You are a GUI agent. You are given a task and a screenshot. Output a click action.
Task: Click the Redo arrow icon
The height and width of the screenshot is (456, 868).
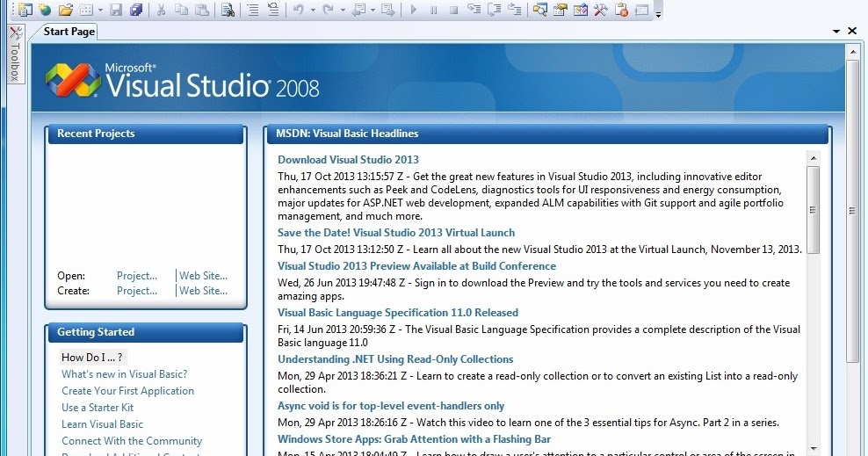click(x=329, y=10)
